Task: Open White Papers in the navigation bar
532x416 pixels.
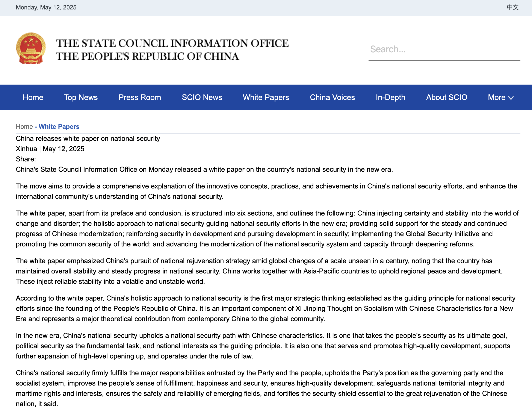Action: [x=266, y=97]
